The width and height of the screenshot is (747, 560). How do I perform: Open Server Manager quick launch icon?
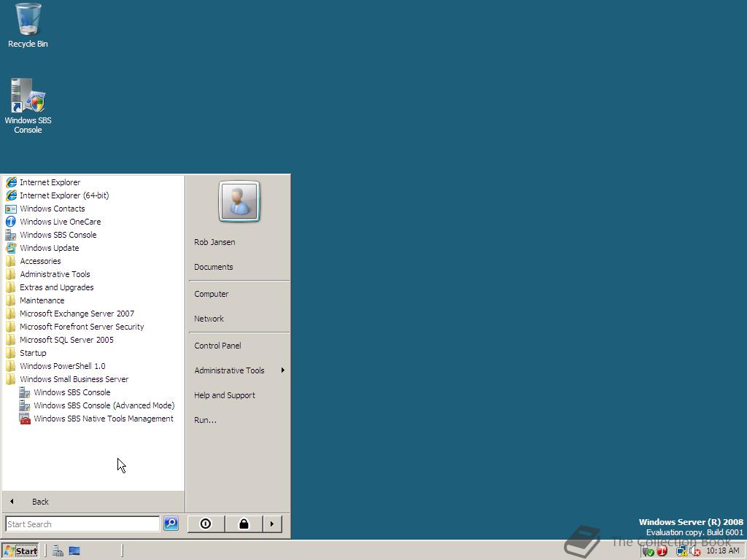tap(58, 551)
